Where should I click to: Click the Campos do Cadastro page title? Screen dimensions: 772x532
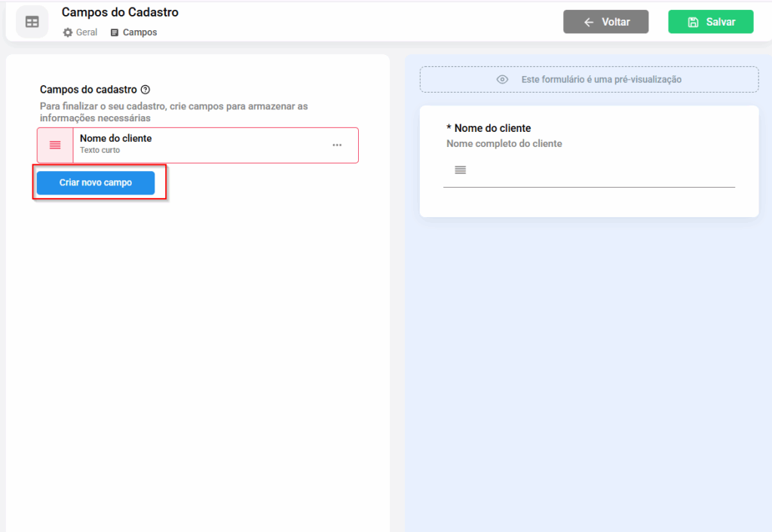[x=120, y=13]
